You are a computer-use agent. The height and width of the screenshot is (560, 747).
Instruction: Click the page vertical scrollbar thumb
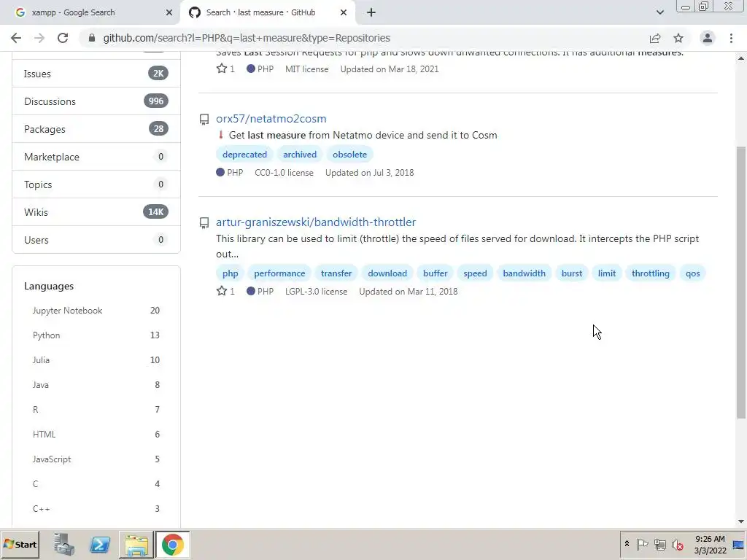click(741, 282)
